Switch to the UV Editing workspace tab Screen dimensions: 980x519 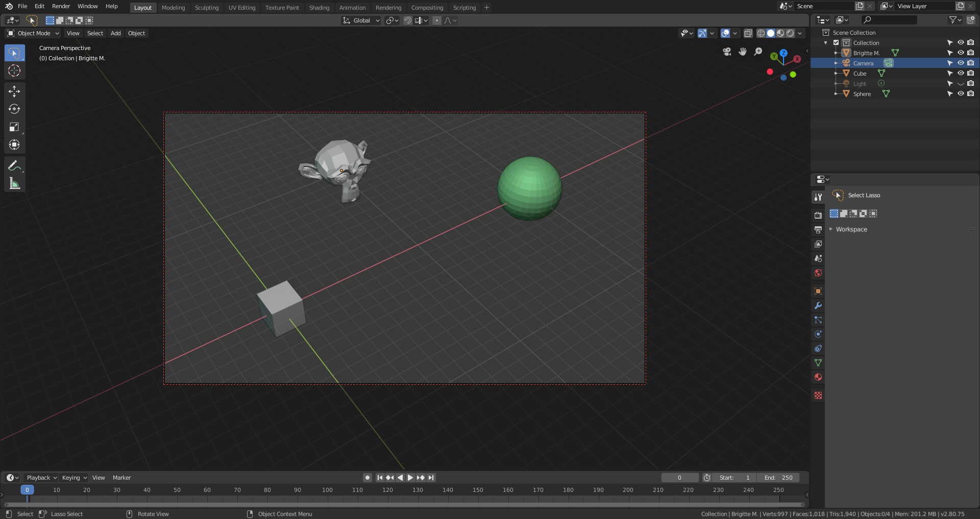pos(242,8)
